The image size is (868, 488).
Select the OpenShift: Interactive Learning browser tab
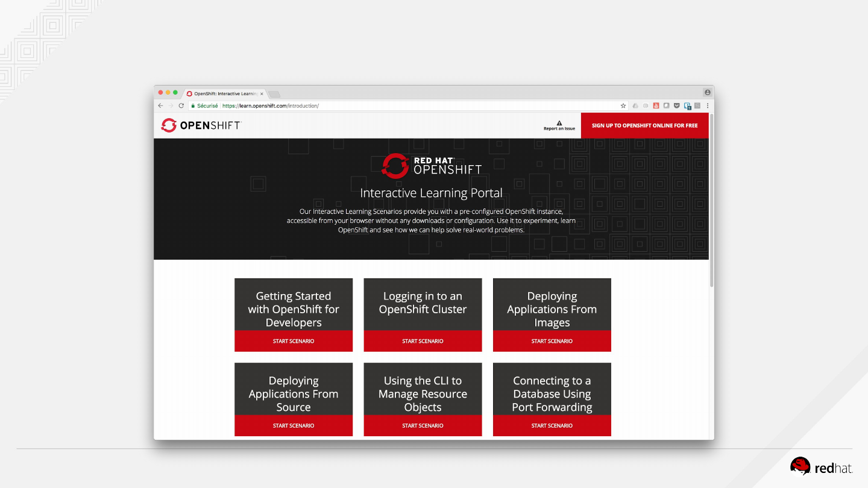[x=224, y=93]
